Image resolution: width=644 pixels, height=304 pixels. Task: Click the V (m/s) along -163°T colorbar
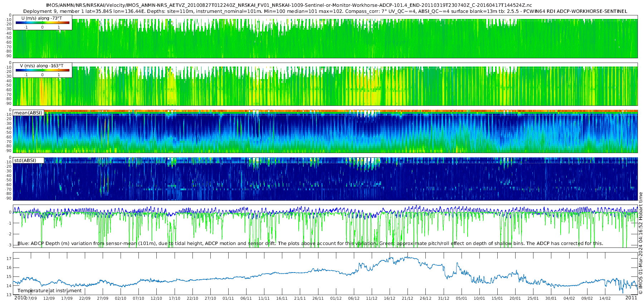(x=43, y=70)
